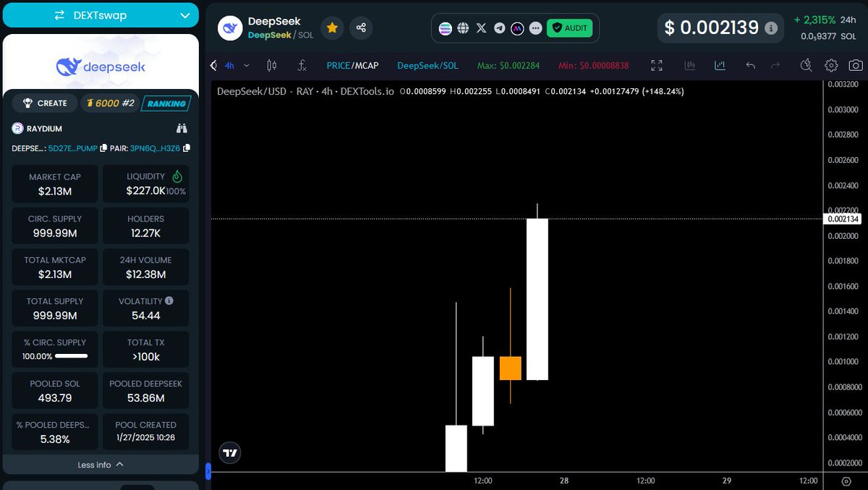Open the indicators (fx) function icon

(302, 65)
